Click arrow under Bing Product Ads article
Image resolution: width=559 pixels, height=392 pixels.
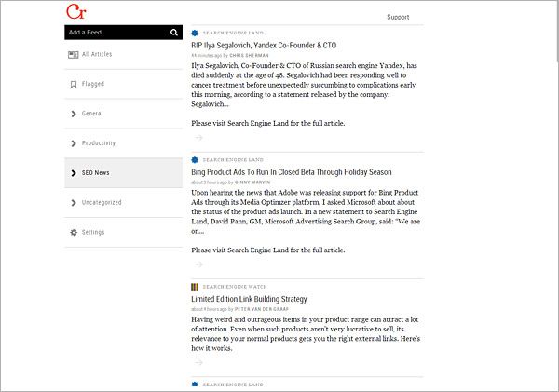pyautogui.click(x=198, y=264)
